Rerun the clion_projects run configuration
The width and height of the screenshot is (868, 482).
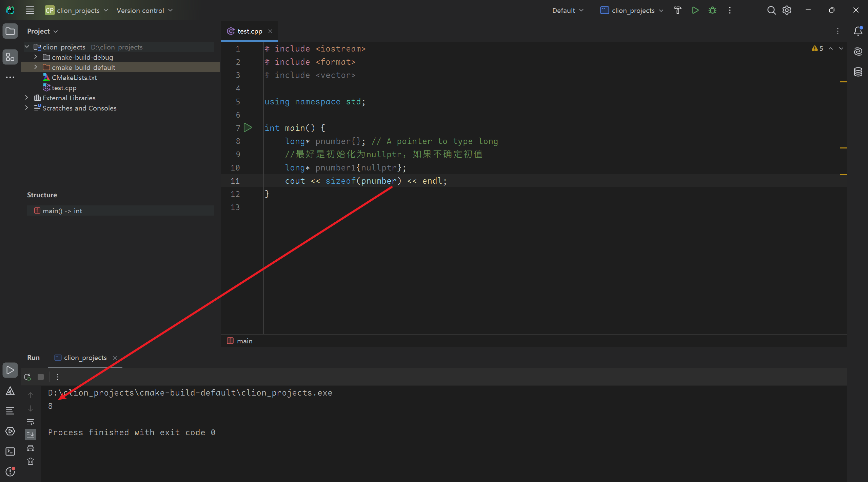coord(27,377)
